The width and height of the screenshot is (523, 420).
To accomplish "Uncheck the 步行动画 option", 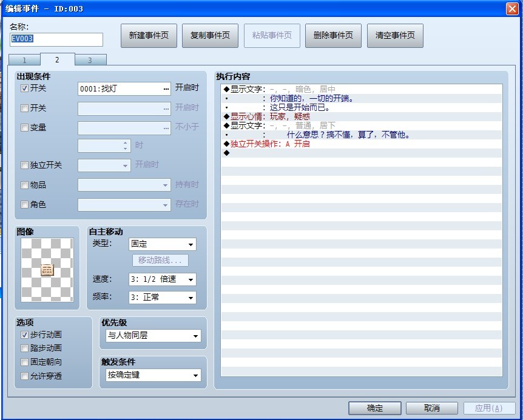I will [x=24, y=335].
